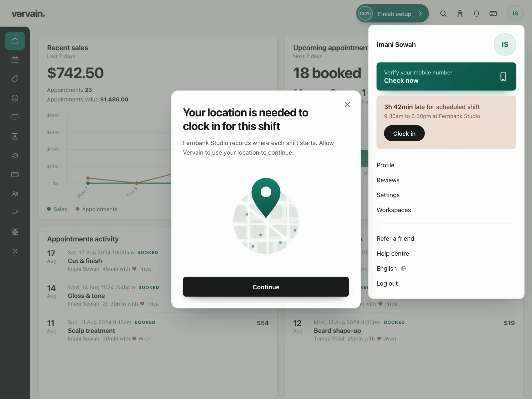Open the Settings menu item

point(388,195)
